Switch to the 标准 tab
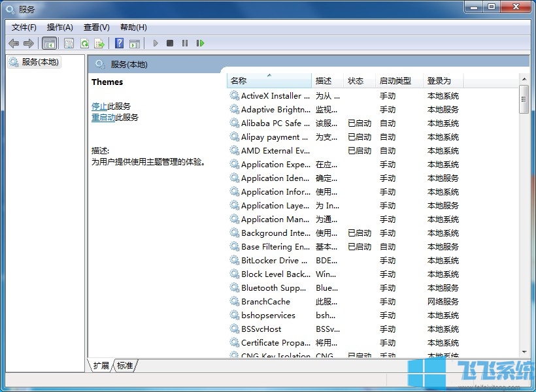Viewport: 536px width, 392px height. click(x=124, y=366)
